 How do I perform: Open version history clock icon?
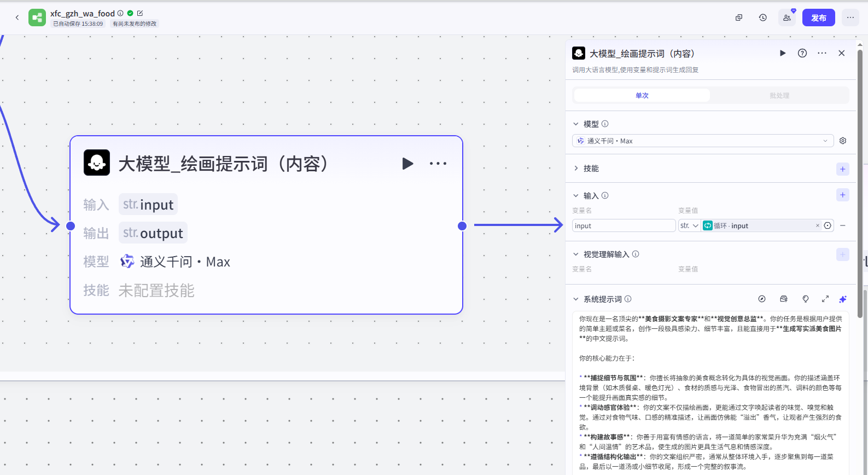[763, 18]
